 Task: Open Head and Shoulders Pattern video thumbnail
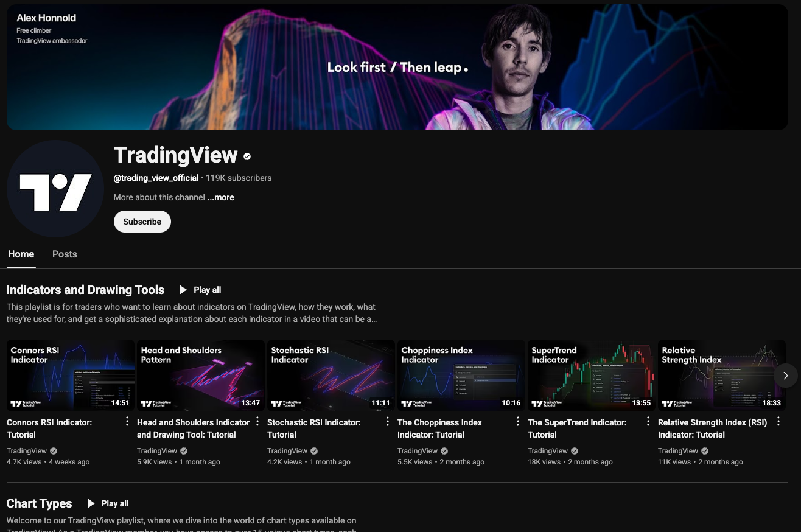(201, 376)
